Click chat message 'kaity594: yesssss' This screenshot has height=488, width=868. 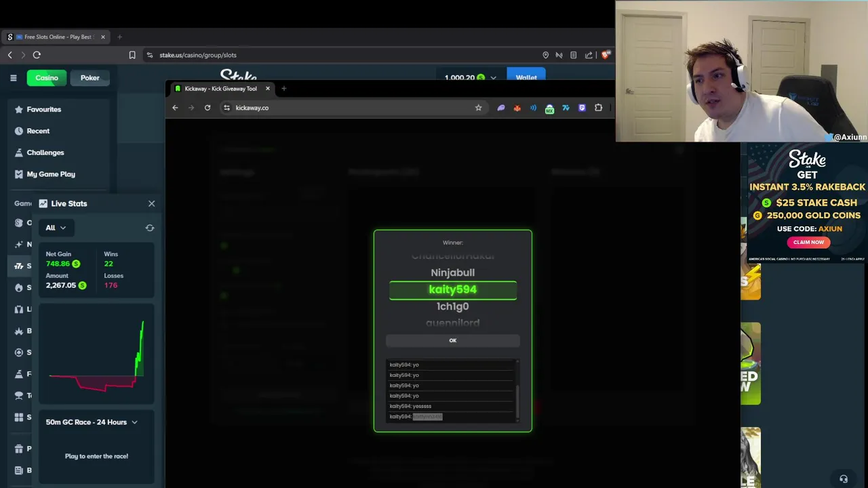point(410,406)
